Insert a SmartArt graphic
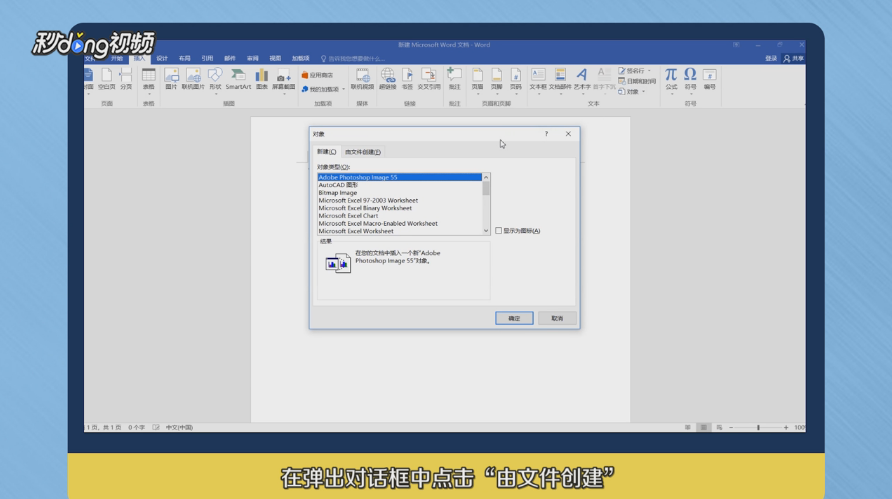Image resolution: width=892 pixels, height=499 pixels. point(238,79)
